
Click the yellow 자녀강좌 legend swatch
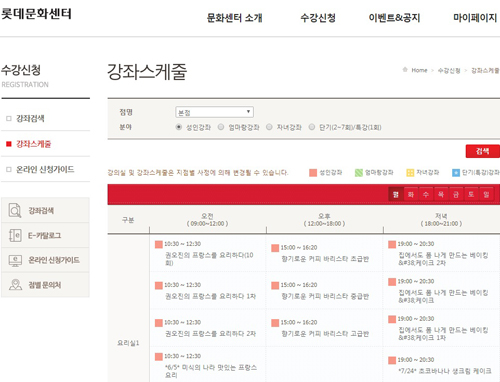(410, 173)
